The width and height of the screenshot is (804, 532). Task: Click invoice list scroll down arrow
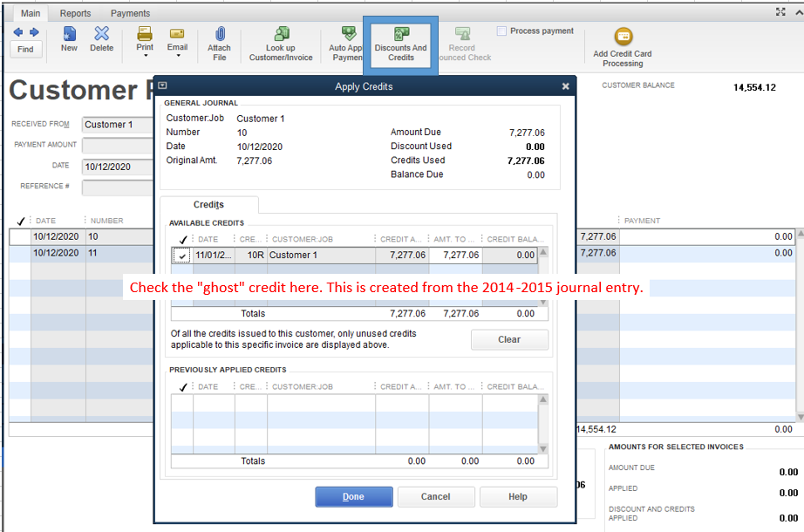click(800, 417)
